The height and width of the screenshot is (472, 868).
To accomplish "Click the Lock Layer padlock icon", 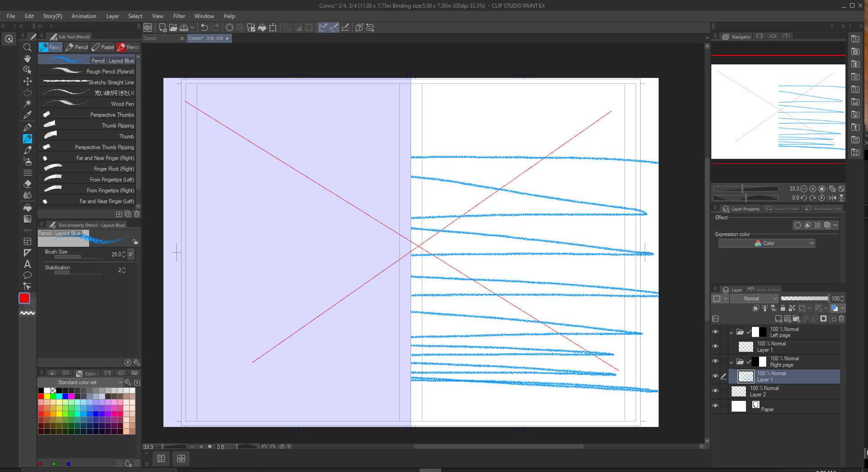I will click(x=783, y=308).
